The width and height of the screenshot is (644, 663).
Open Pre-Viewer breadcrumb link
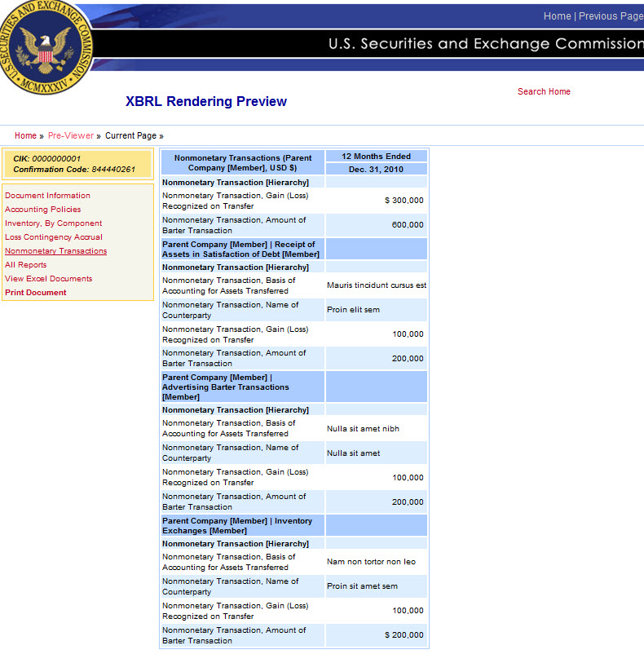71,135
